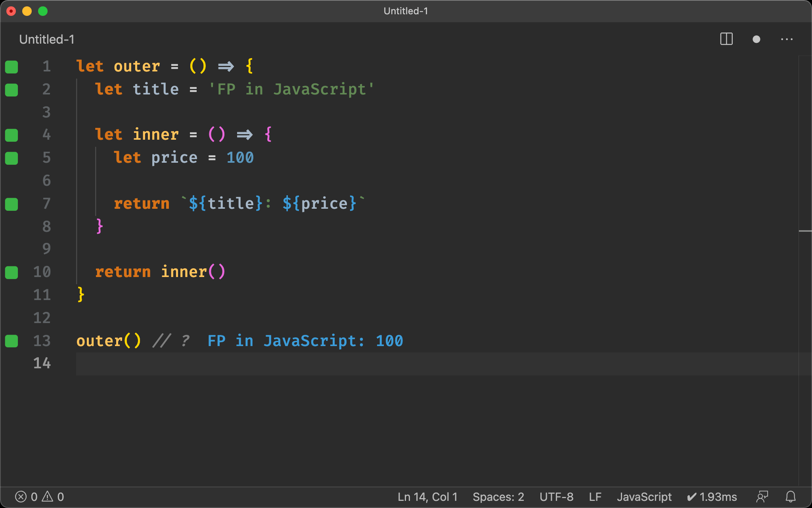This screenshot has width=812, height=508.
Task: Click the vertical scrollbar overview ruler mark
Action: (x=805, y=231)
